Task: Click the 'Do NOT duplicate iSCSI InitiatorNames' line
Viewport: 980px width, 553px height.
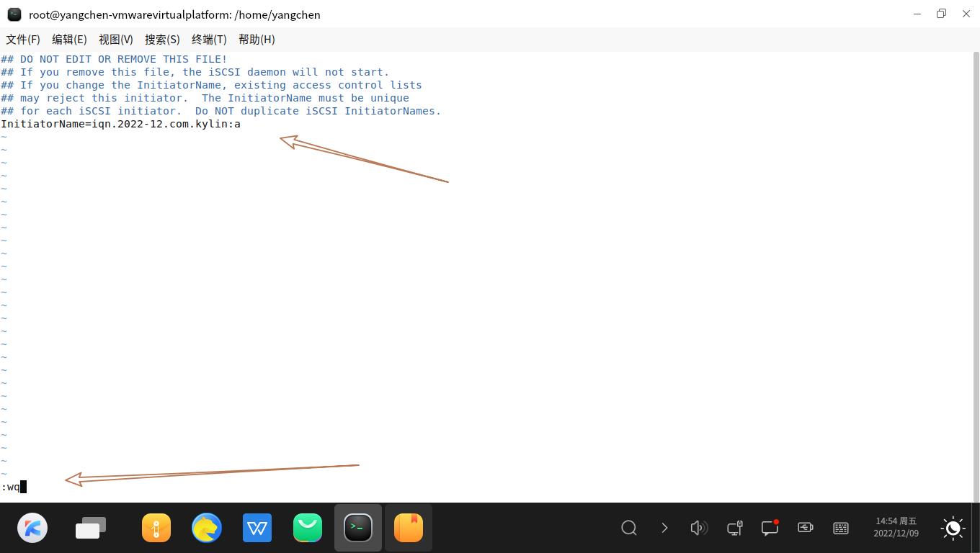Action: (x=220, y=111)
